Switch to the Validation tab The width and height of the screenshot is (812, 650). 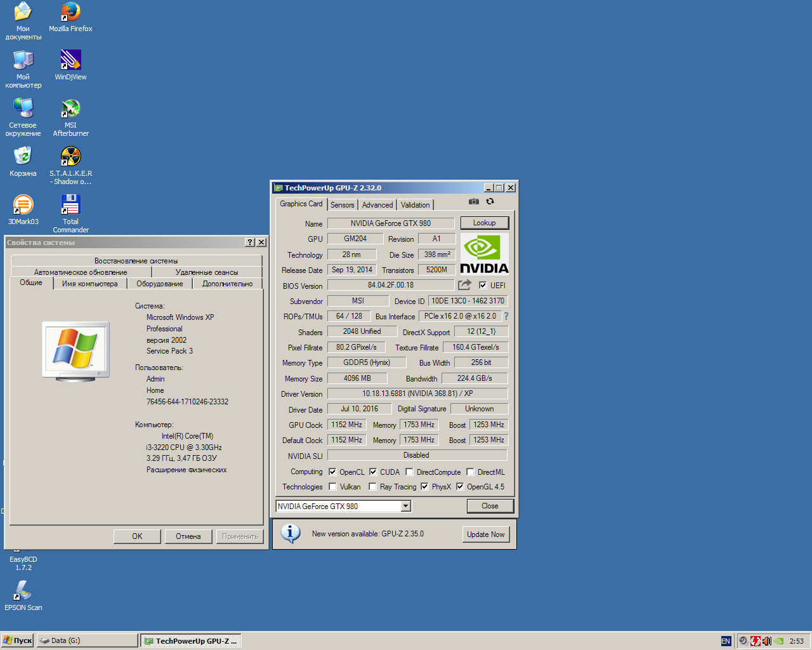tap(416, 205)
